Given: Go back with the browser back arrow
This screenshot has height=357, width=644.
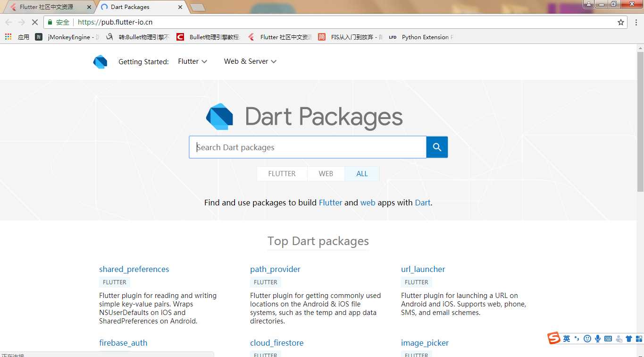Looking at the screenshot, I should (8, 22).
